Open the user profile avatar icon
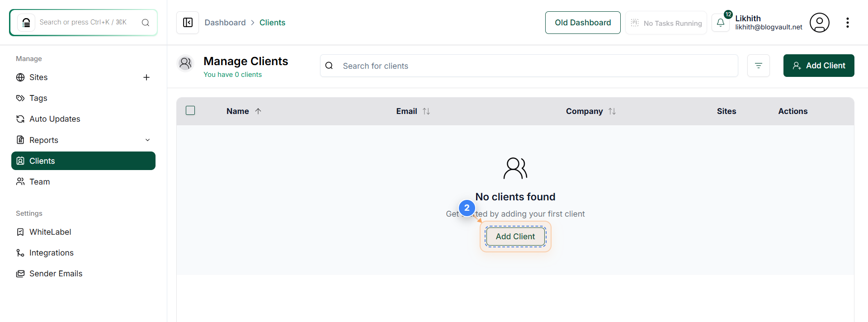868x322 pixels. coord(819,23)
